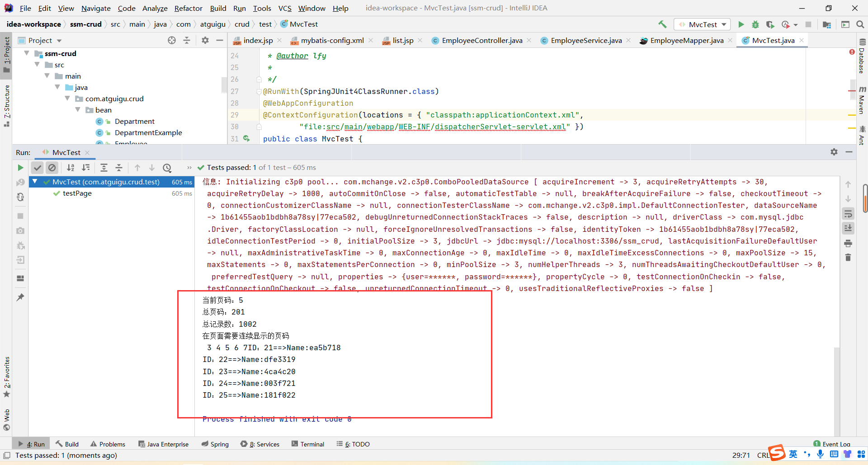Click the Search Everywhere magnifier icon
Viewport: 868px width, 465px height.
coord(860,24)
